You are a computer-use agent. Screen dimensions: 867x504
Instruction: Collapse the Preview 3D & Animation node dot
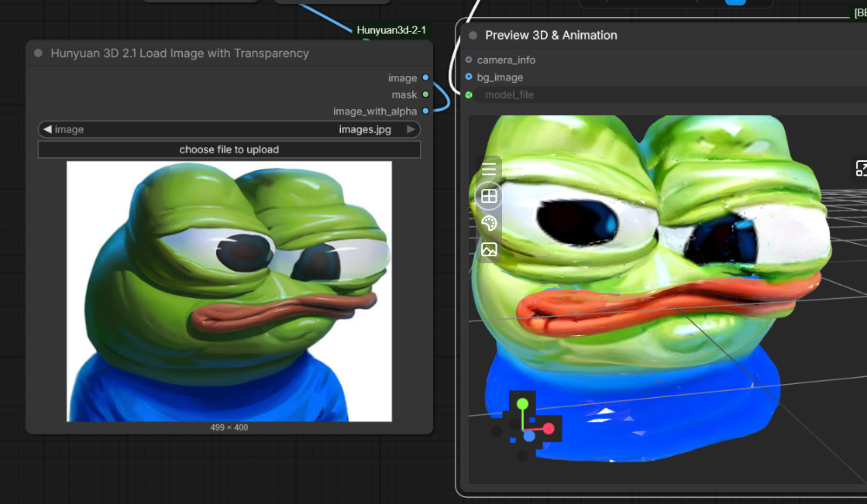pyautogui.click(x=473, y=36)
